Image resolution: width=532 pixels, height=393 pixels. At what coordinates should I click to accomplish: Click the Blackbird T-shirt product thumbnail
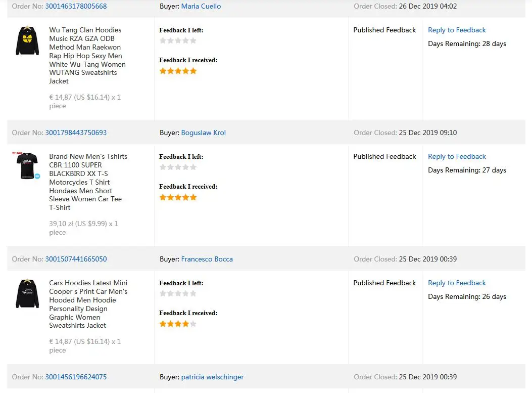pyautogui.click(x=27, y=165)
